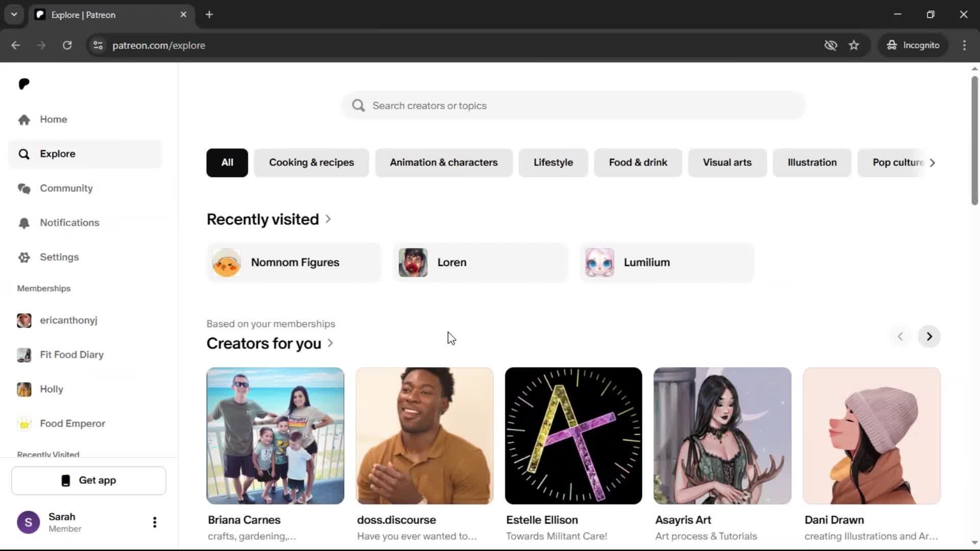Screen dimensions: 980x551
Task: Filter by Cooking & recipes
Action: 311,163
